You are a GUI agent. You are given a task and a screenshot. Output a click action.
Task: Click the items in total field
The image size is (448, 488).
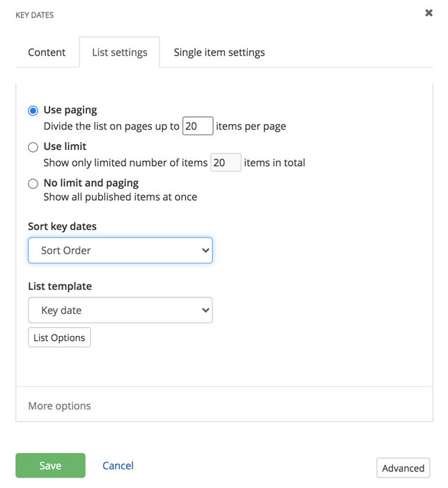pyautogui.click(x=226, y=162)
